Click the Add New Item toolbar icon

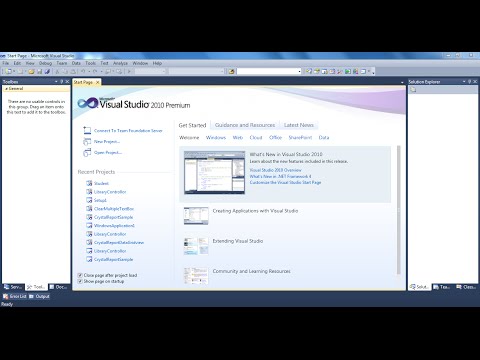[x=20, y=71]
